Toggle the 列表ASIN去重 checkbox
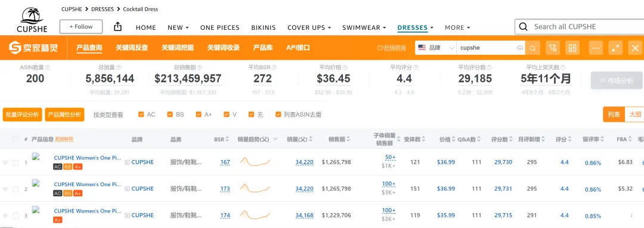Image resolution: width=644 pixels, height=228 pixels. [278, 115]
